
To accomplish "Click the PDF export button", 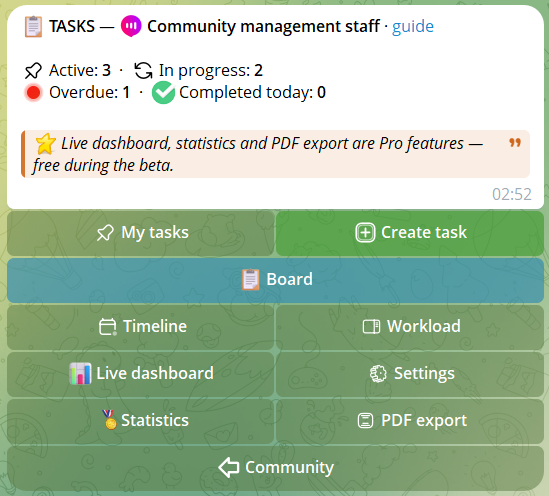I will 410,421.
